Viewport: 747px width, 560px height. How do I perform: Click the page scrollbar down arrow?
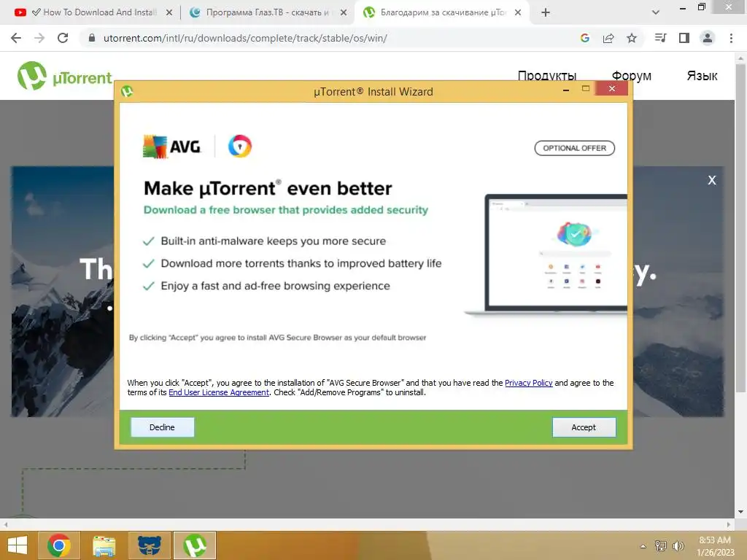(x=740, y=512)
